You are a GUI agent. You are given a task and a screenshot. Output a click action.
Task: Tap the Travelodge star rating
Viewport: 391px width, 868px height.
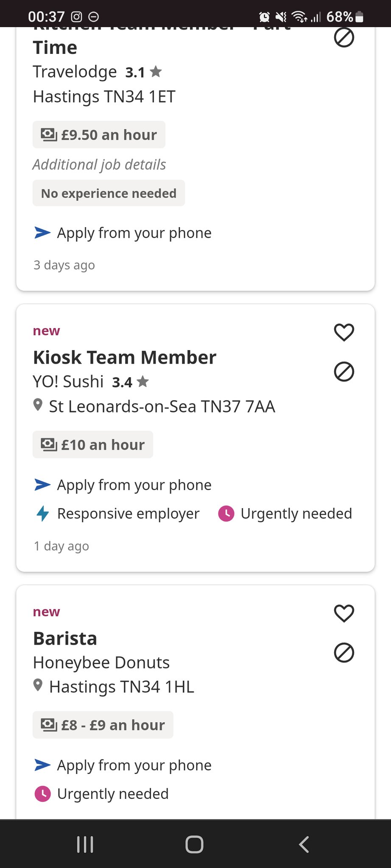[x=143, y=72]
